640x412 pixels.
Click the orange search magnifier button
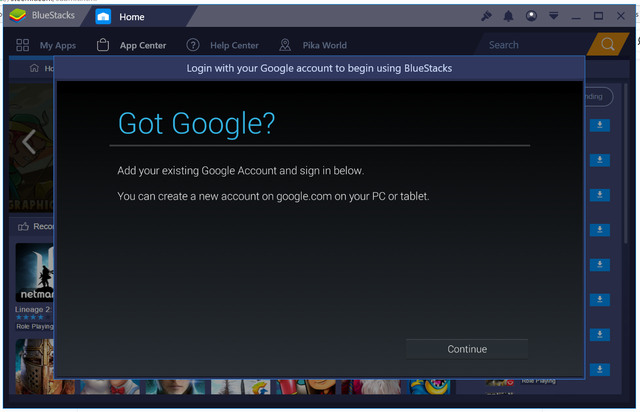pos(607,44)
